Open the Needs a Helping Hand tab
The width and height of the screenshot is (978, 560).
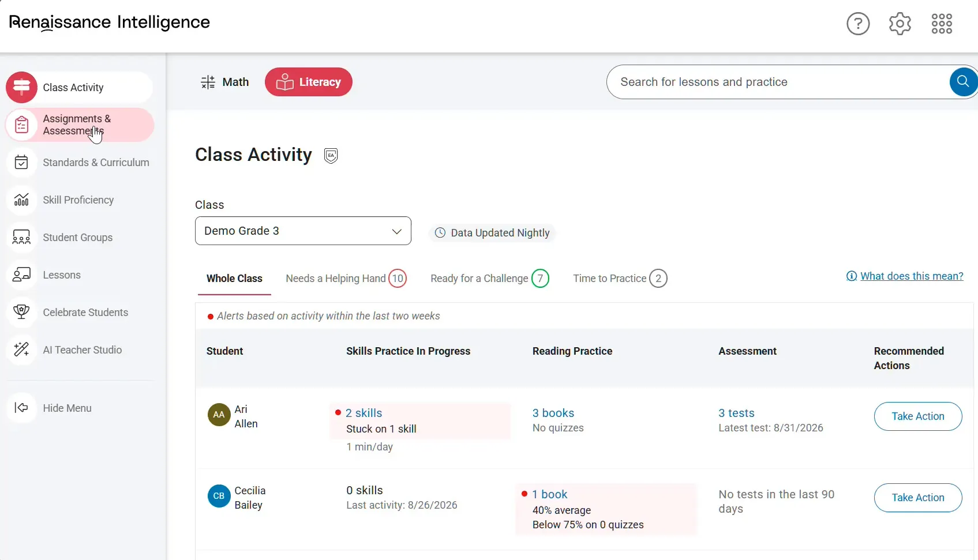(346, 278)
